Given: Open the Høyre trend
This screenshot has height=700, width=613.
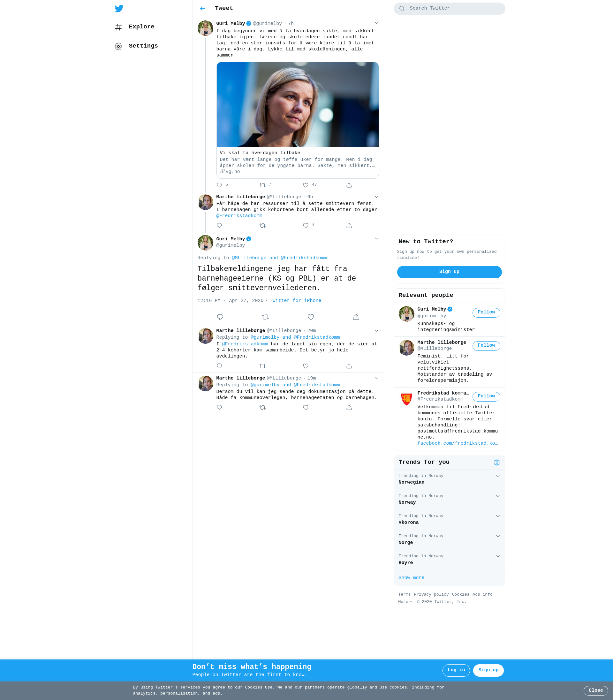Looking at the screenshot, I should pos(406,562).
